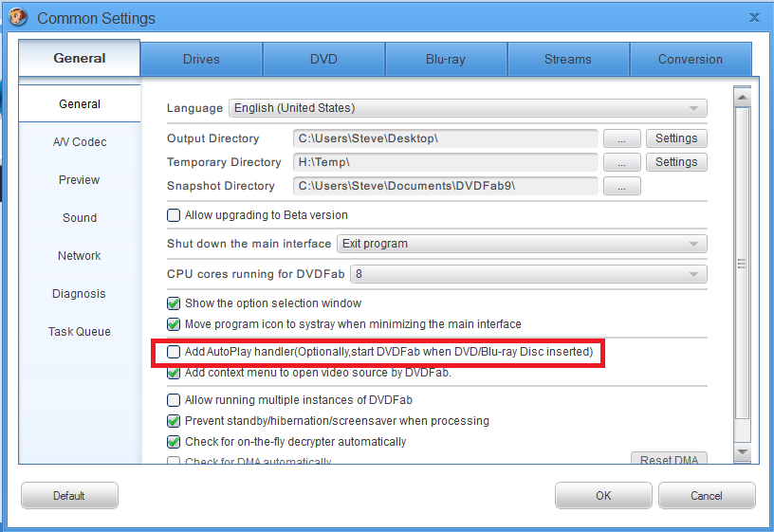Enable Allow running multiple instances of DVDFab
This screenshot has width=774, height=532.
coord(174,400)
